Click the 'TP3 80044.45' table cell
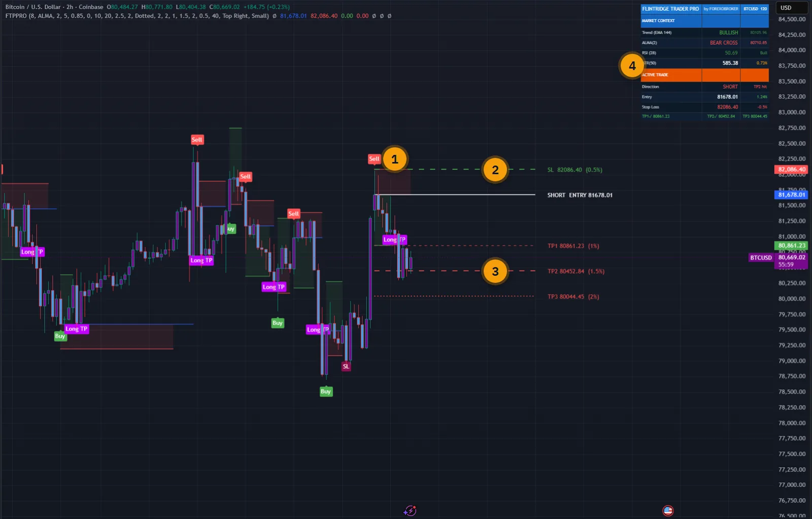The height and width of the screenshot is (519, 812). click(x=755, y=116)
